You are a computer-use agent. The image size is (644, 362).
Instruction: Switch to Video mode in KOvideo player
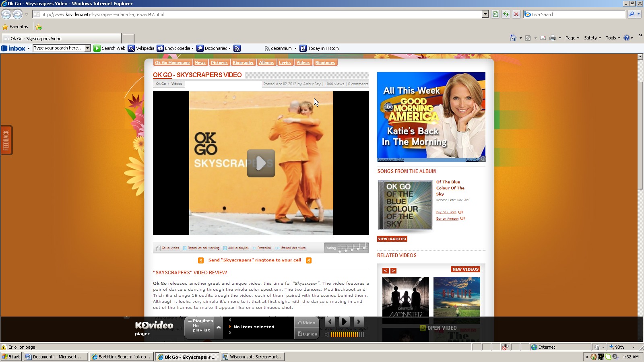pos(307,323)
